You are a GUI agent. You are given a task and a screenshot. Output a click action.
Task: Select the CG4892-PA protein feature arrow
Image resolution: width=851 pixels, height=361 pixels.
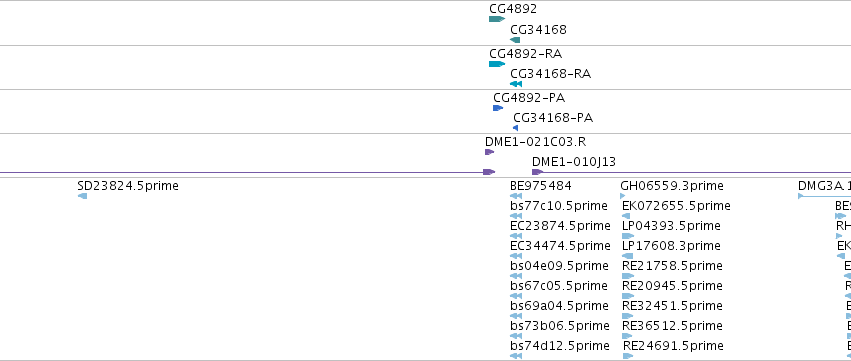click(498, 108)
